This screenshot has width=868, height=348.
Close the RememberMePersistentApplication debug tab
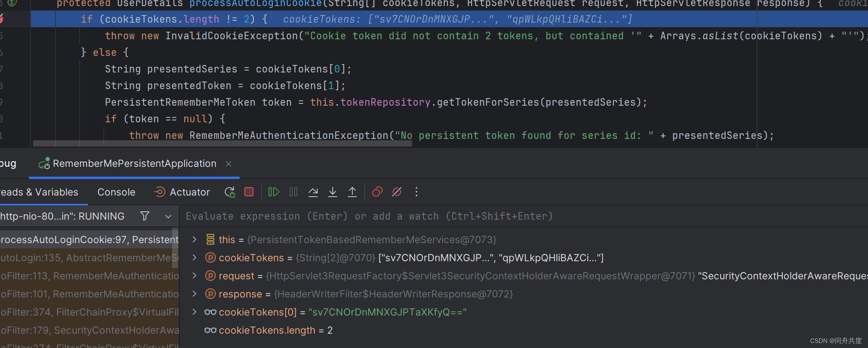click(x=228, y=164)
